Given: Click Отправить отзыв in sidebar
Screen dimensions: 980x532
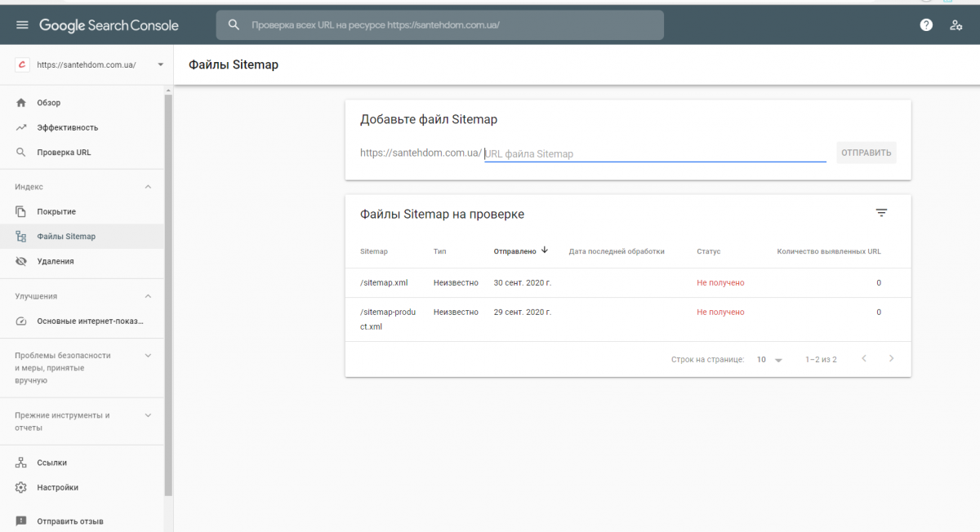Looking at the screenshot, I should [82, 521].
